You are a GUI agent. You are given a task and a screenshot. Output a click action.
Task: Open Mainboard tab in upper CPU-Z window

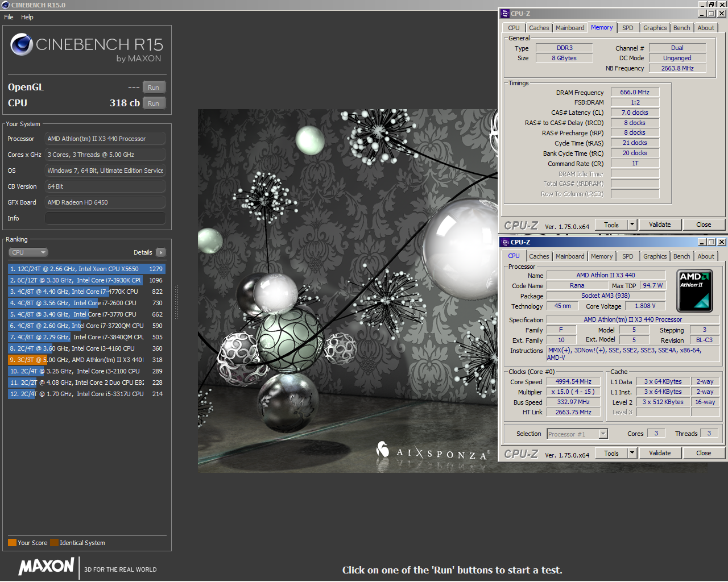click(570, 28)
